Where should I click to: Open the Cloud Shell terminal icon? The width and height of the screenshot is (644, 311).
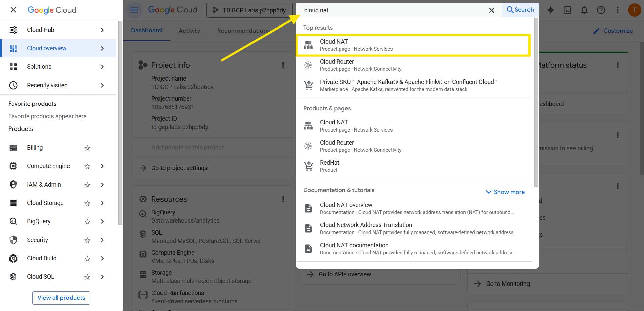567,10
